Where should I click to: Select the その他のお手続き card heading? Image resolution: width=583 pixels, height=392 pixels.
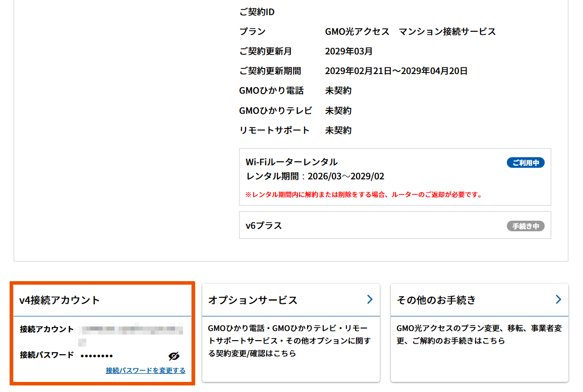click(436, 300)
